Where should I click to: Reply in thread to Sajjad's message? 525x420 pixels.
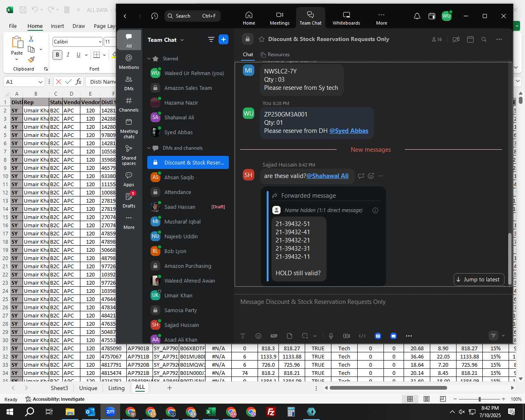[x=361, y=176]
